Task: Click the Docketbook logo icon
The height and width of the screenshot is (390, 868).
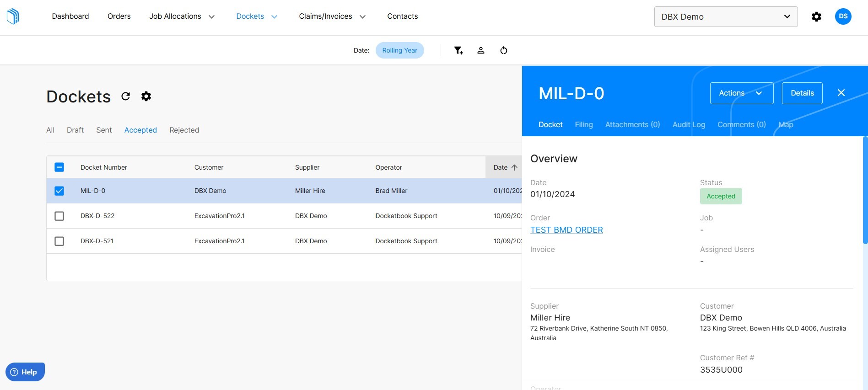Action: [x=13, y=16]
